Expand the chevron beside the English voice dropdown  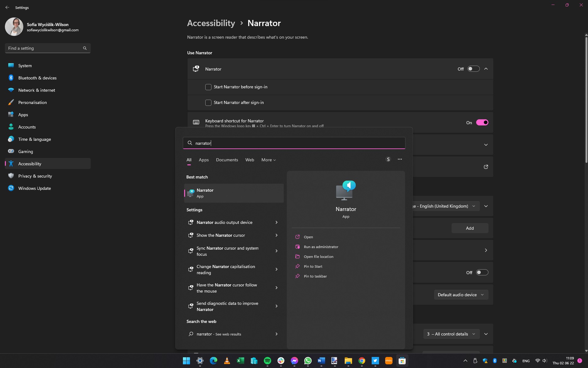[486, 206]
